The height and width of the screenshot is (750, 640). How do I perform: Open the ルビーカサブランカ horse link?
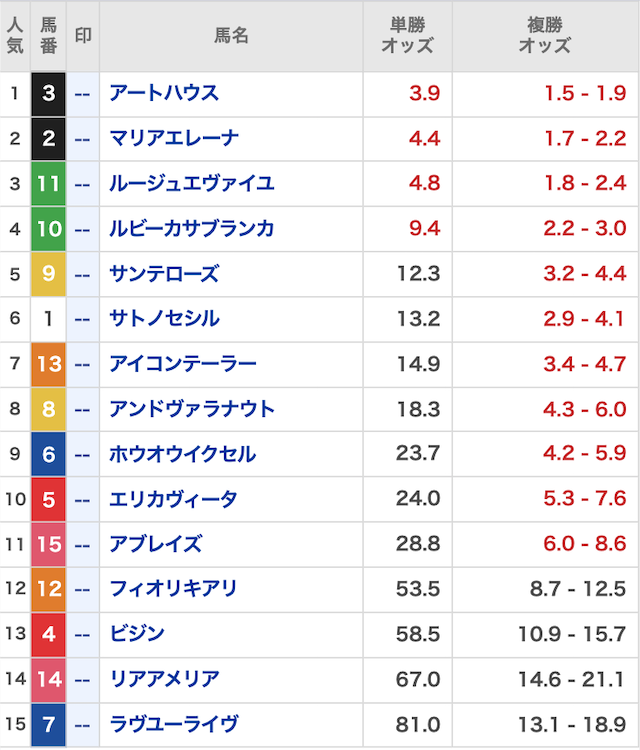191,229
